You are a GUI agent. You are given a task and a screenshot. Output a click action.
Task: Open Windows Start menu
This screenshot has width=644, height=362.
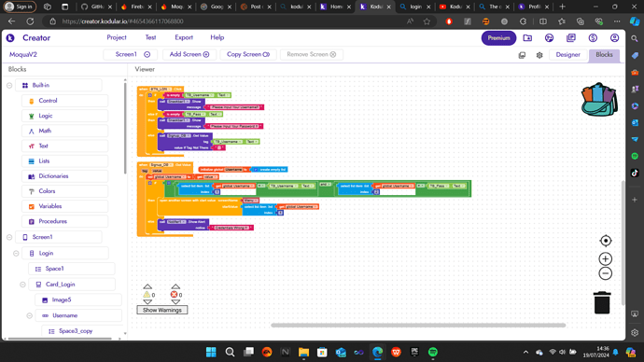pos(211,352)
